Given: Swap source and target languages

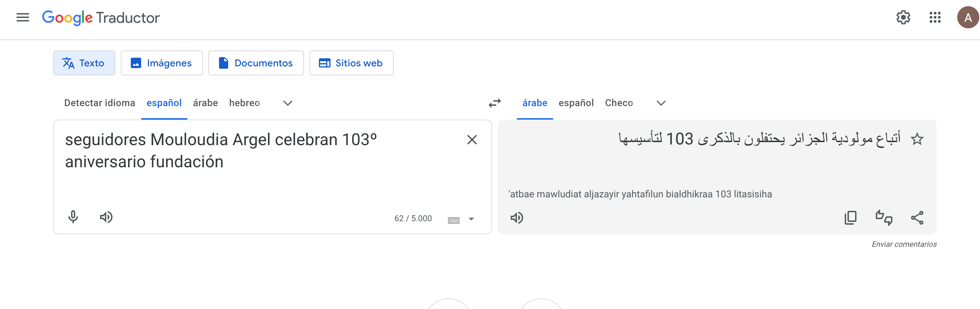Looking at the screenshot, I should pos(494,103).
